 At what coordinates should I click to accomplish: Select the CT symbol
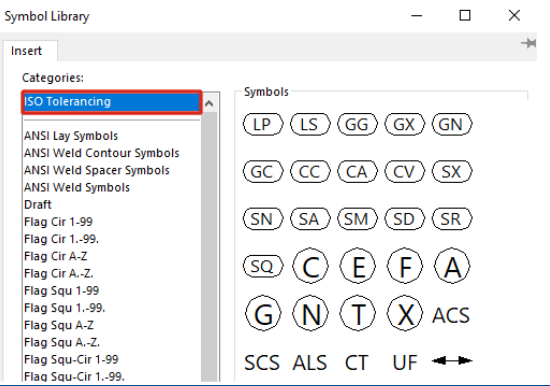pyautogui.click(x=356, y=362)
